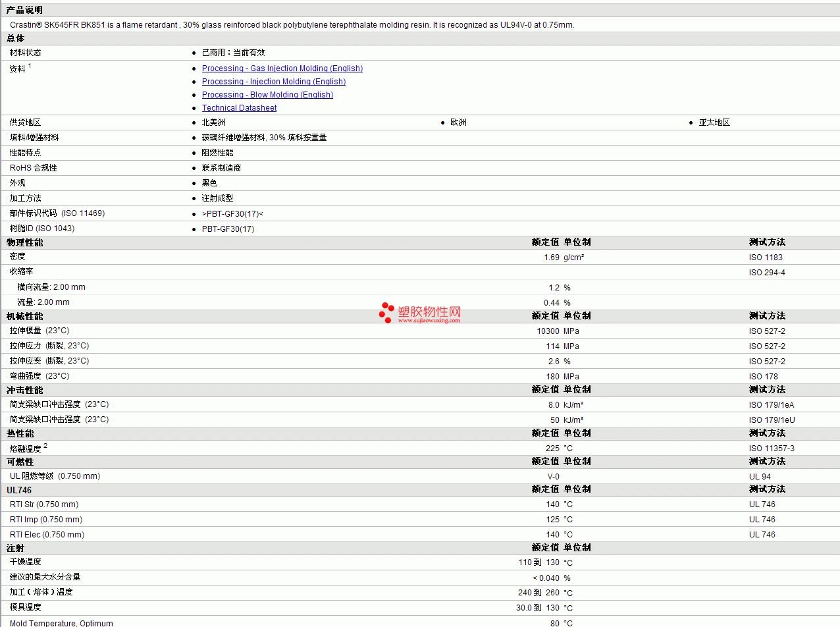Screen dimensions: 840x627
Task: Select the 冲击性能 section header
Action: pyautogui.click(x=24, y=390)
